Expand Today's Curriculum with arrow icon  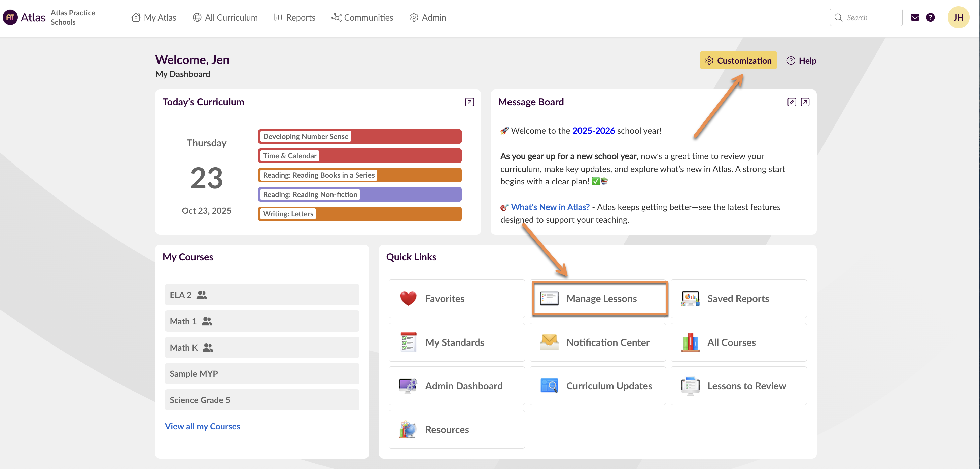tap(469, 102)
